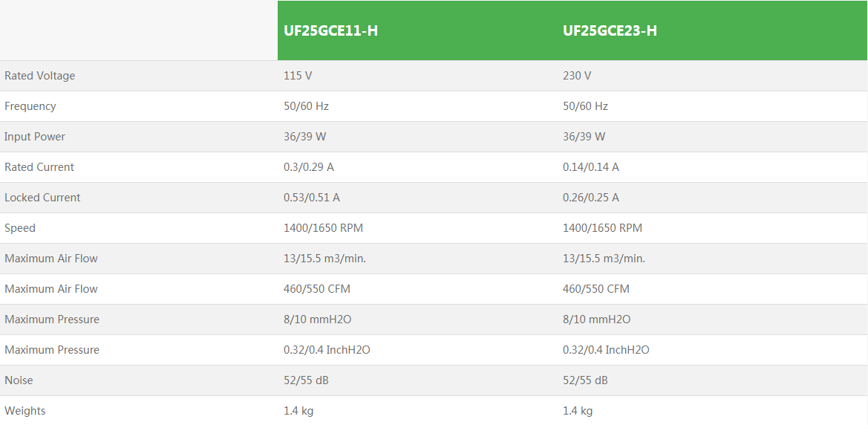Click the 0.32/0.4 InchH2O value under UF25GCE23-H

point(606,350)
